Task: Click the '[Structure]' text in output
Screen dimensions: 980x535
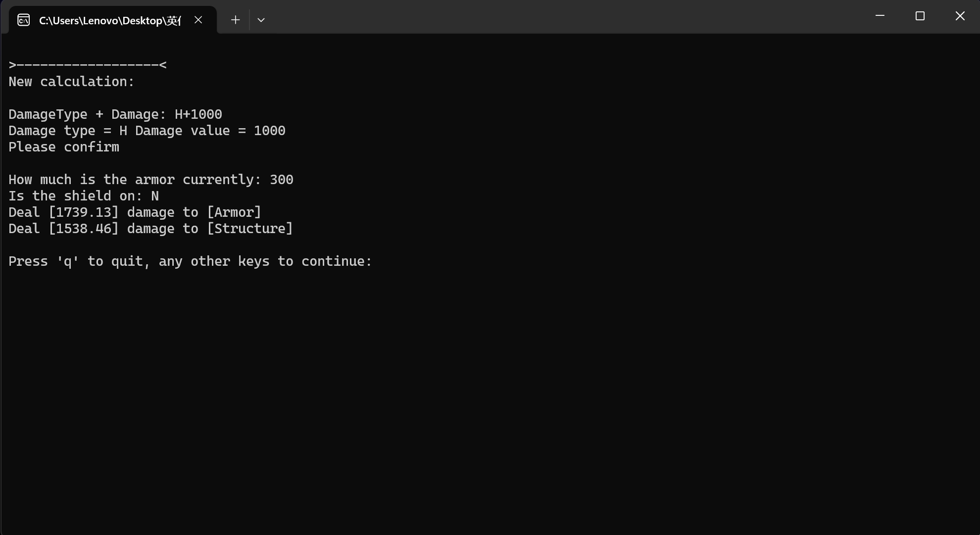Action: (x=249, y=229)
